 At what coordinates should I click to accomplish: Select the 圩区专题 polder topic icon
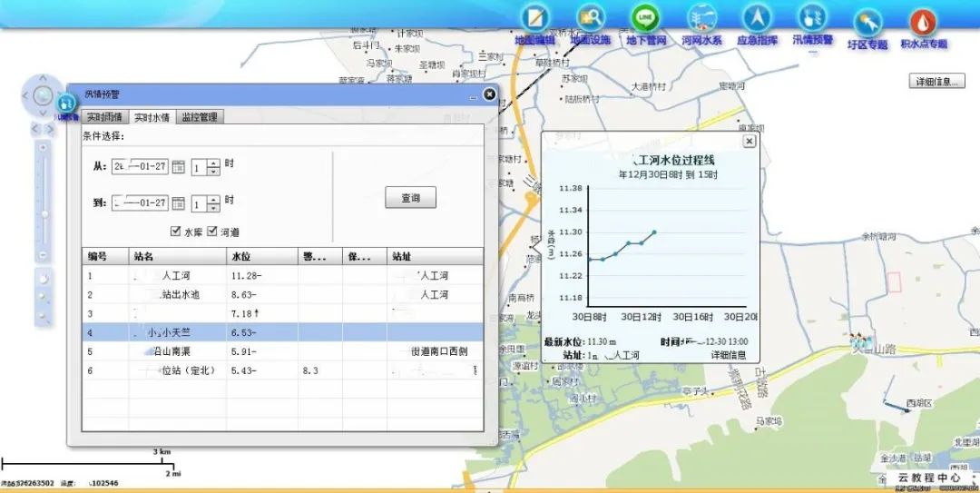(x=867, y=23)
